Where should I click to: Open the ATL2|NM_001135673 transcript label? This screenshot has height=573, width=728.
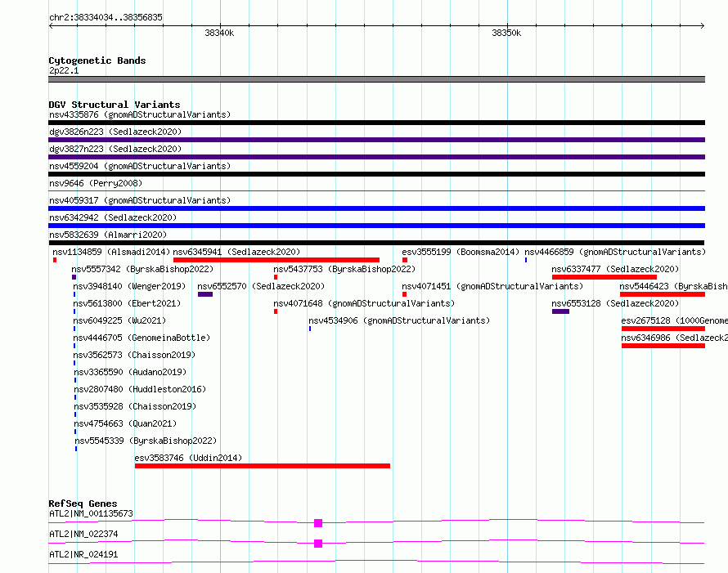(x=91, y=513)
